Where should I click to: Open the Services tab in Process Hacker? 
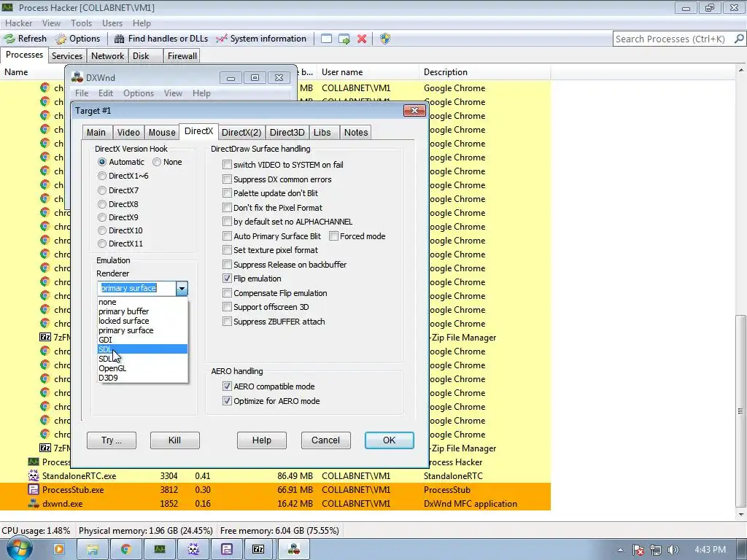coord(67,55)
